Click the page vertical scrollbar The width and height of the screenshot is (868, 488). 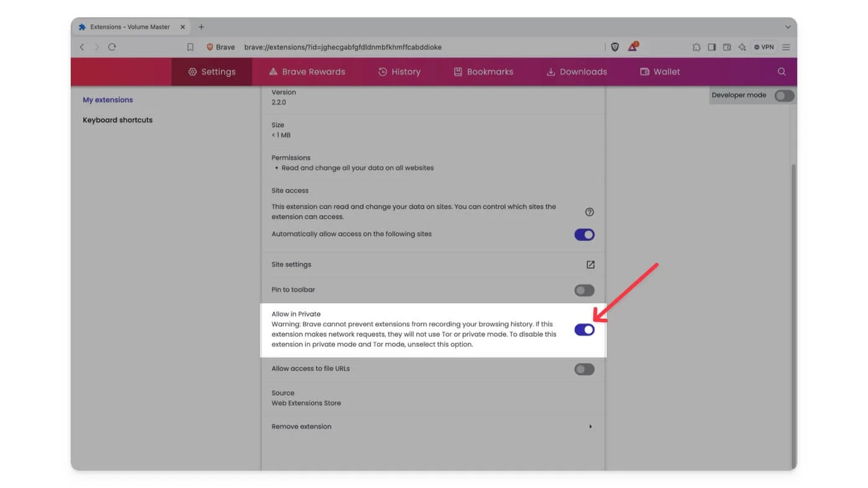(x=793, y=316)
